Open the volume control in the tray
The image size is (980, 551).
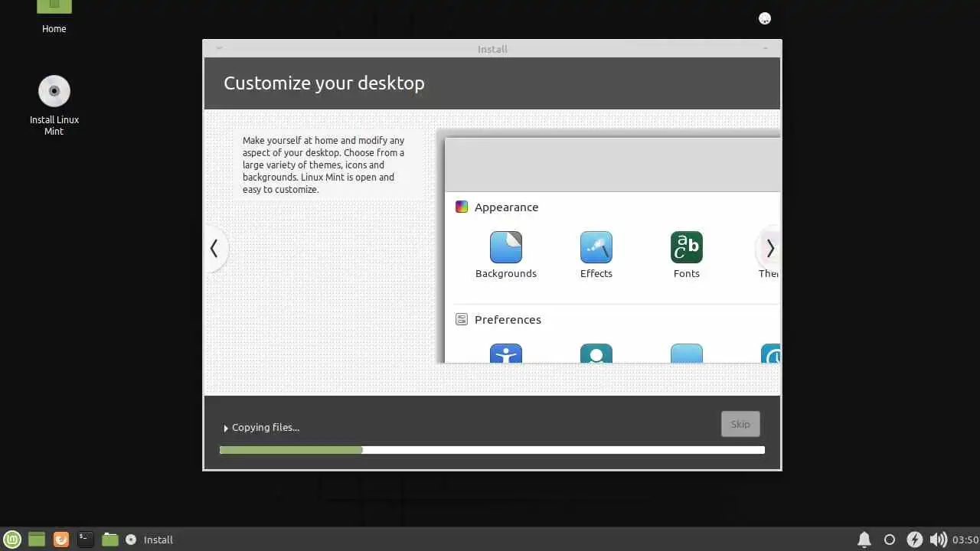(938, 540)
